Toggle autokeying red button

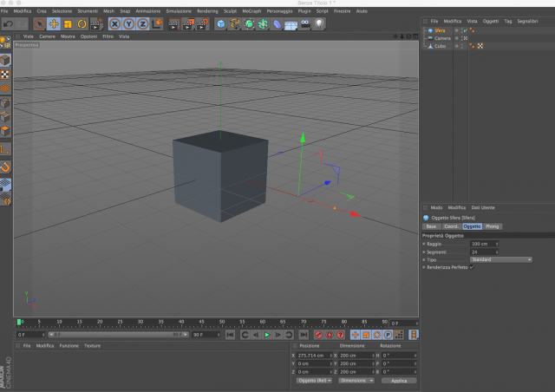point(330,335)
